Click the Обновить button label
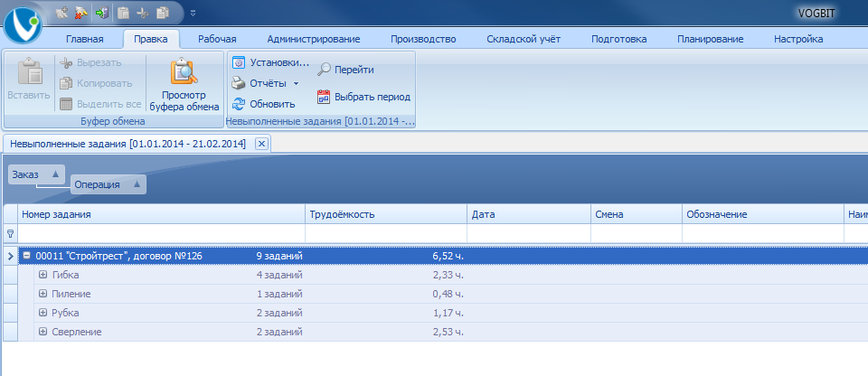The image size is (868, 376). [272, 104]
